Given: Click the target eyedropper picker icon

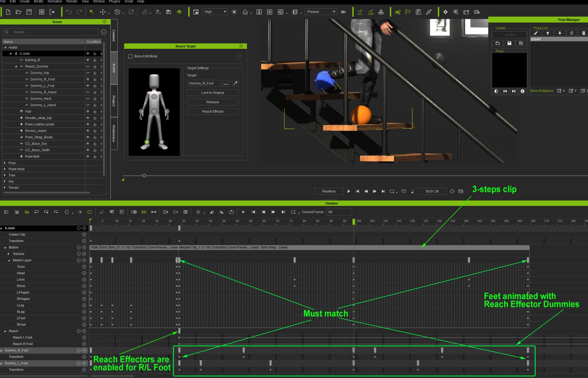Looking at the screenshot, I should pyautogui.click(x=235, y=83).
